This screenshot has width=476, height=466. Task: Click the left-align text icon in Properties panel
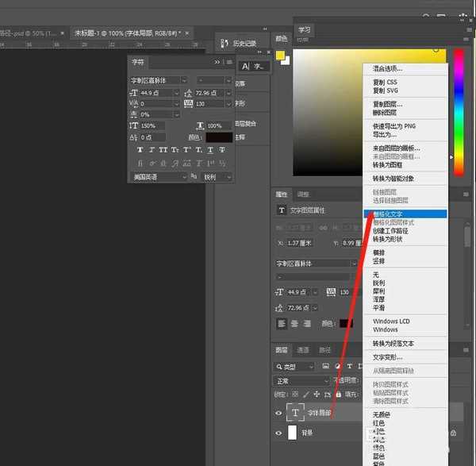pos(281,324)
